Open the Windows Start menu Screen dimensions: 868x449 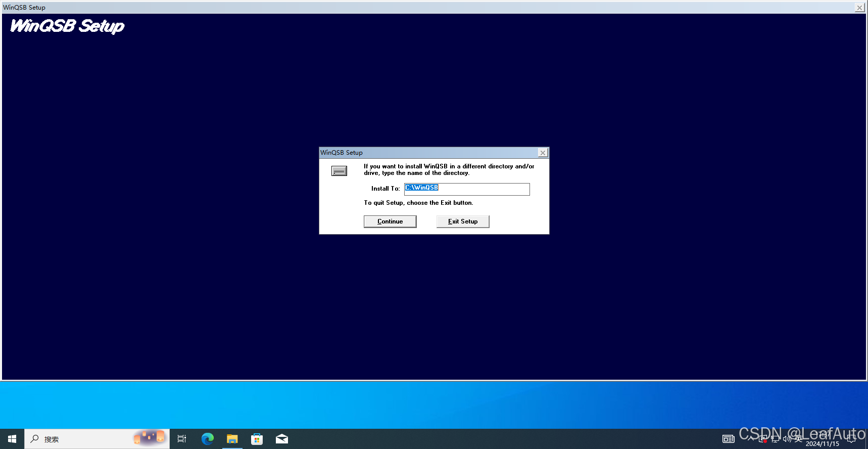12,439
